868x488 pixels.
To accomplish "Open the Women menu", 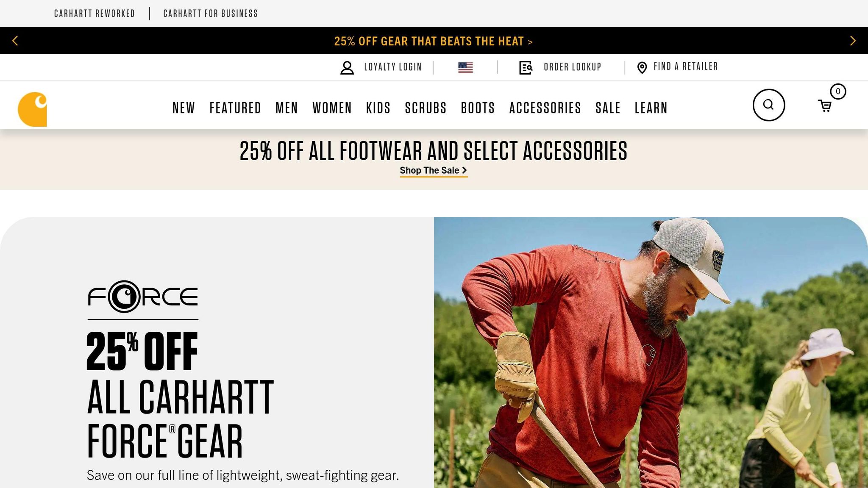I will pyautogui.click(x=332, y=108).
